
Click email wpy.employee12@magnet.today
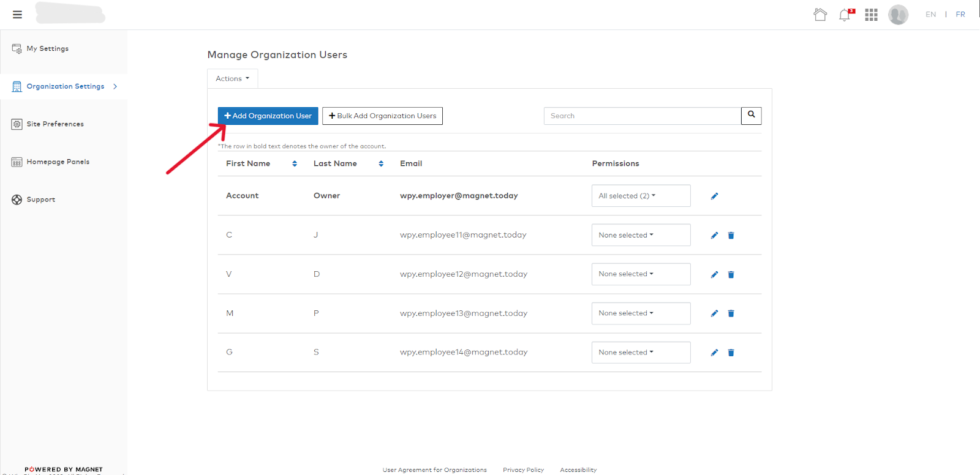464,274
